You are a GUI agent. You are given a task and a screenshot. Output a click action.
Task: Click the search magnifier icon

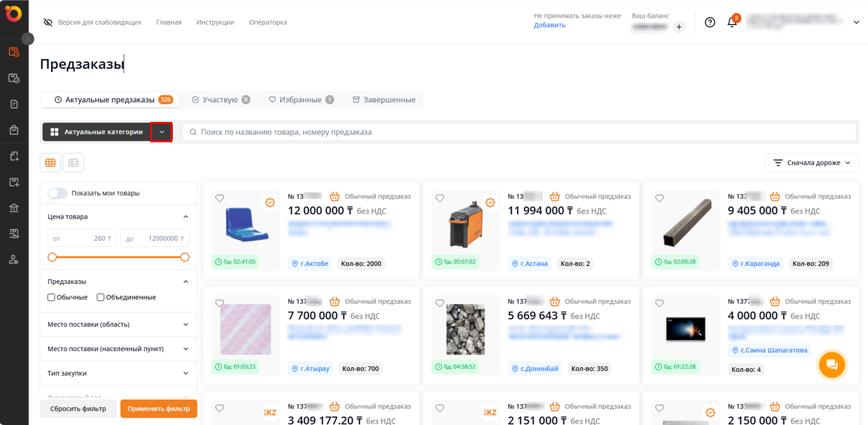click(x=193, y=132)
